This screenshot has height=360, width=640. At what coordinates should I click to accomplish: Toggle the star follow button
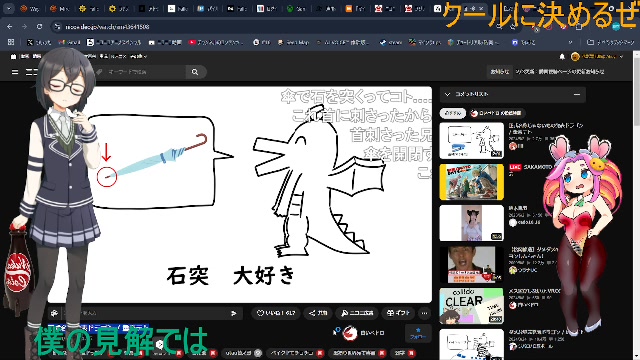coord(418,333)
